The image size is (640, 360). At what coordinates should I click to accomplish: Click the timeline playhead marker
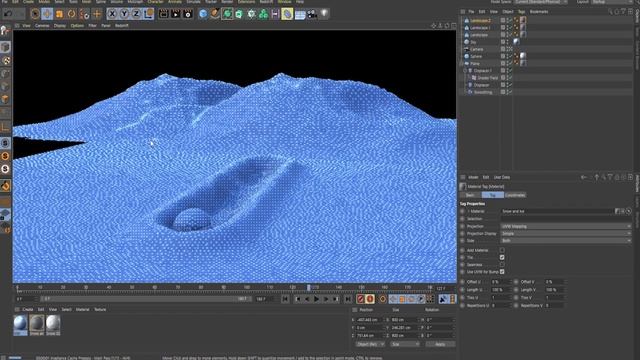(309, 288)
